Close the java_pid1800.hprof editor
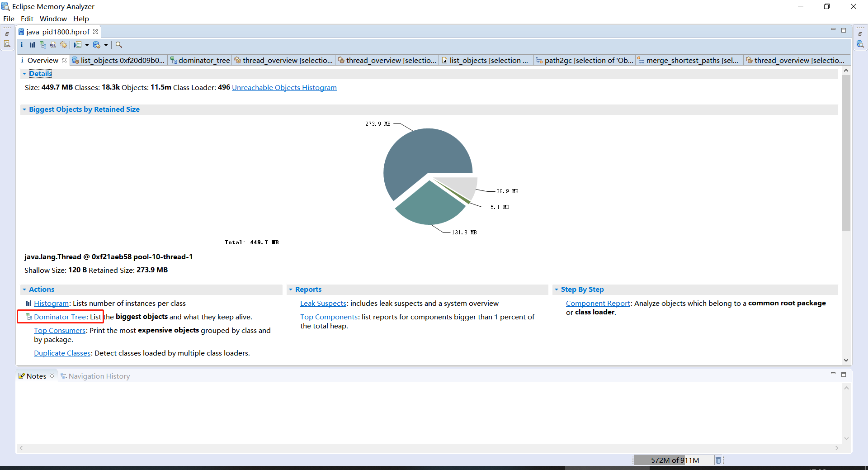Image resolution: width=868 pixels, height=470 pixels. 95,32
